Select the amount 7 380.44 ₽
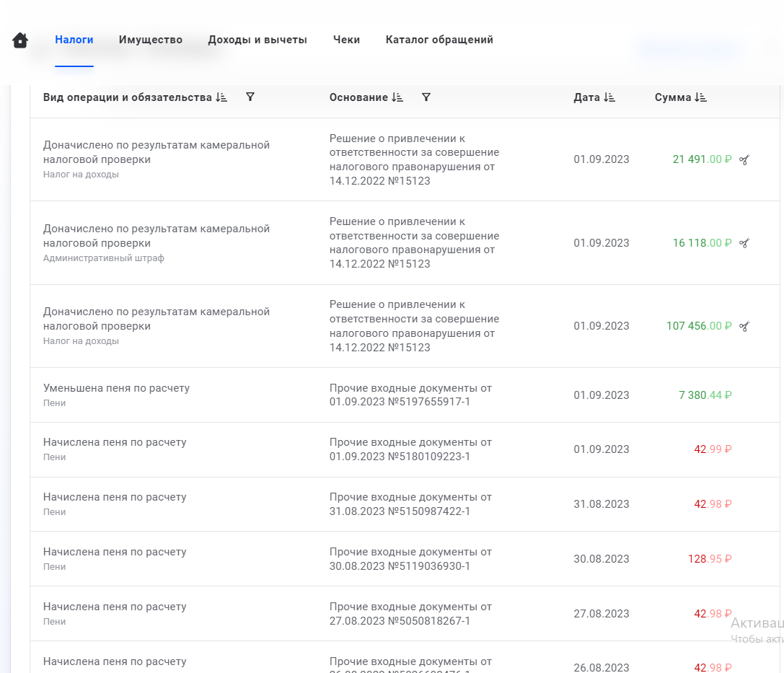Screen dimensions: 784x673 coord(705,395)
